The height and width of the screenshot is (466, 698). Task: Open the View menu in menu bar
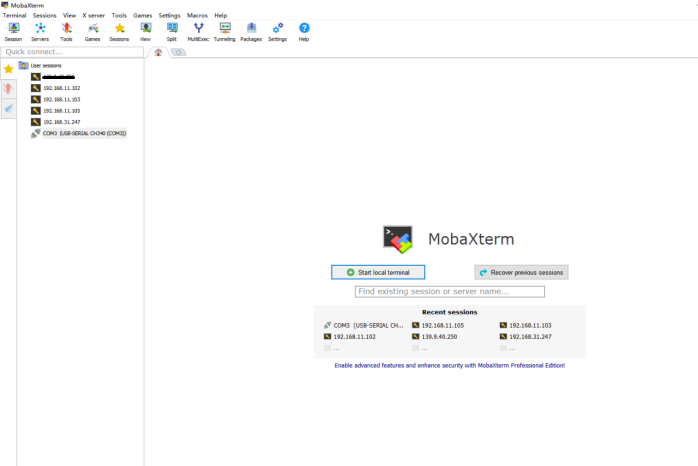69,15
